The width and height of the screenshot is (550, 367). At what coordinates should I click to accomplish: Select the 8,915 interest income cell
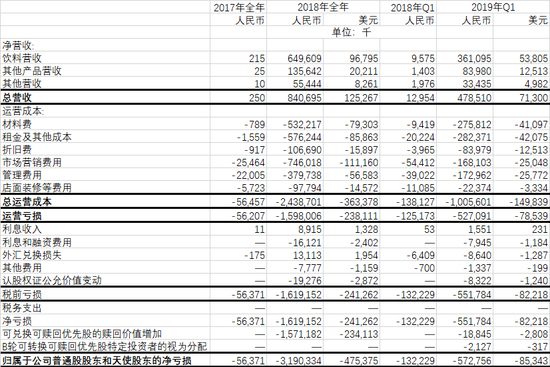click(309, 229)
